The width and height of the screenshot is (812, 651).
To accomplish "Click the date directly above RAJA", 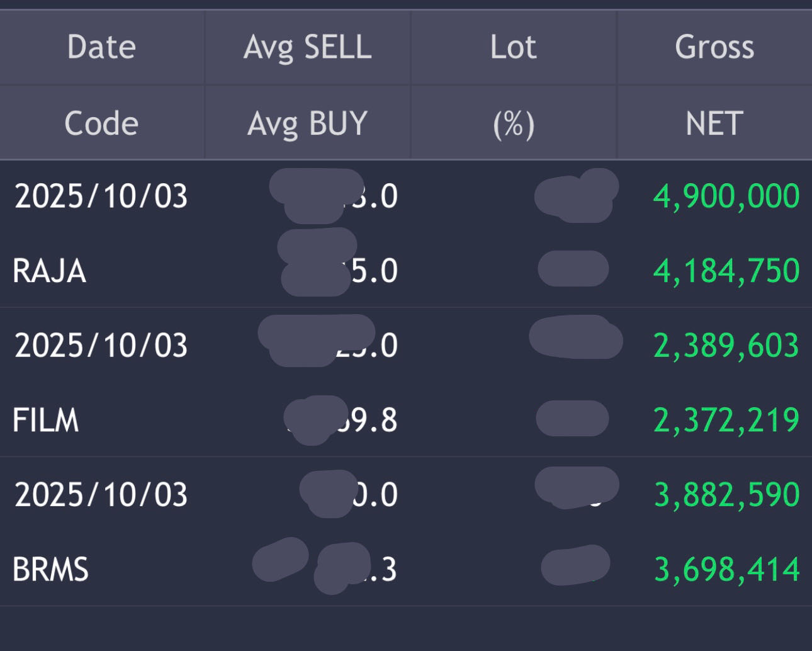I will coord(101,196).
